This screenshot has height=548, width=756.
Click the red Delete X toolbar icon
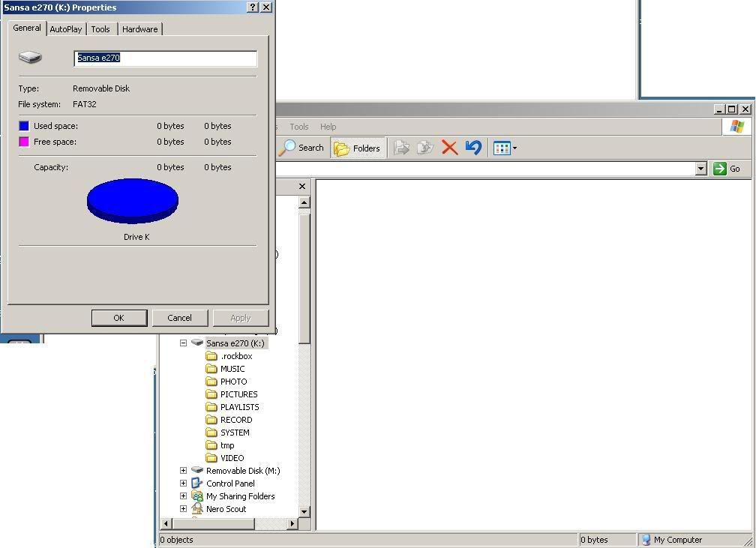click(449, 148)
